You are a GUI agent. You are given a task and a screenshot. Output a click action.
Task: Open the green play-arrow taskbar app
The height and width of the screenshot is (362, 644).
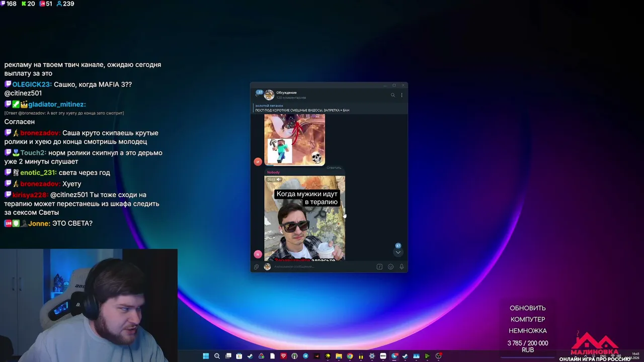pyautogui.click(x=427, y=356)
